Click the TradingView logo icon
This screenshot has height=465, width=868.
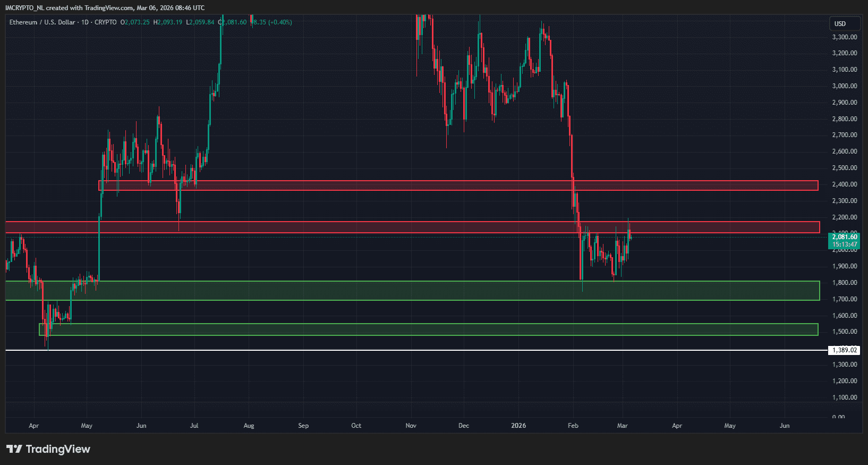pyautogui.click(x=14, y=449)
